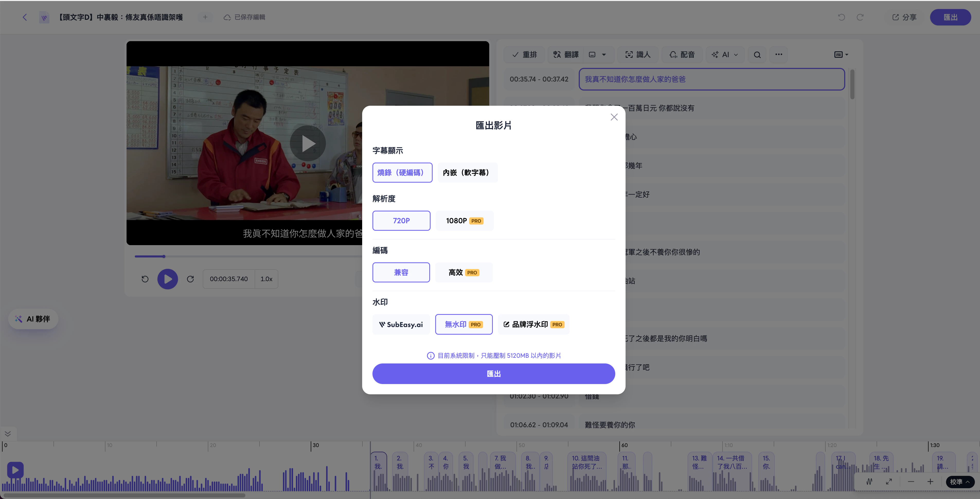Rewind with the counterclockwise arrow icon
The height and width of the screenshot is (499, 980).
tap(145, 279)
